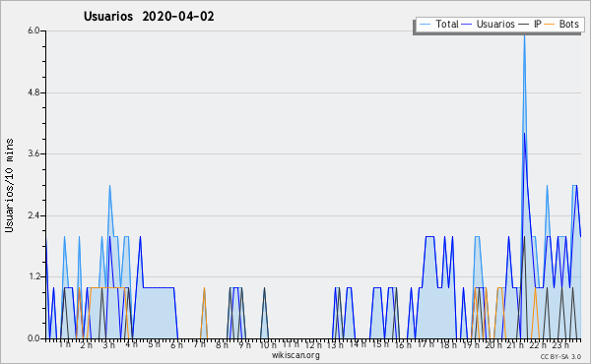Screen dimensions: 591x364
Task: Select the 'Total' legend entry
Action: tap(438, 24)
